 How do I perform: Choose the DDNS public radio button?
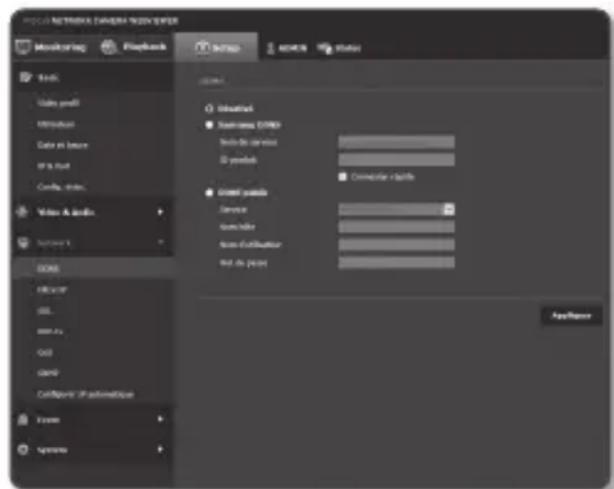(x=207, y=192)
